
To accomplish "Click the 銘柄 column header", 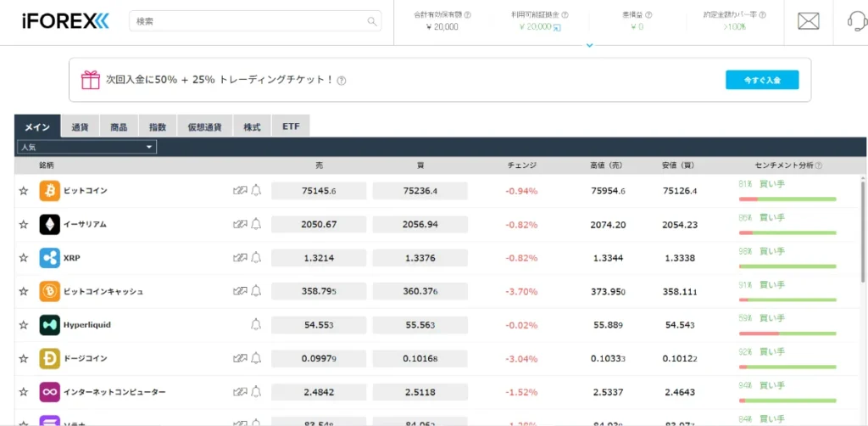I will 47,165.
